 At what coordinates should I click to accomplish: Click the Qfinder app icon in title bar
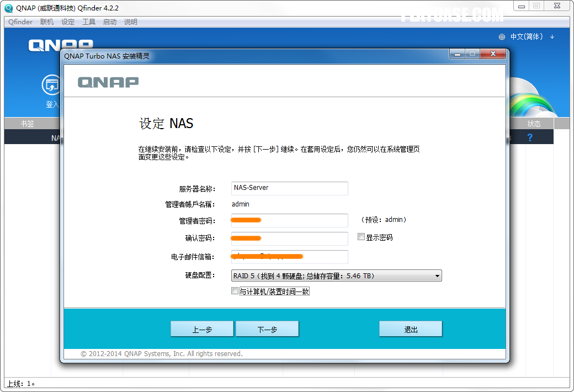pyautogui.click(x=8, y=8)
